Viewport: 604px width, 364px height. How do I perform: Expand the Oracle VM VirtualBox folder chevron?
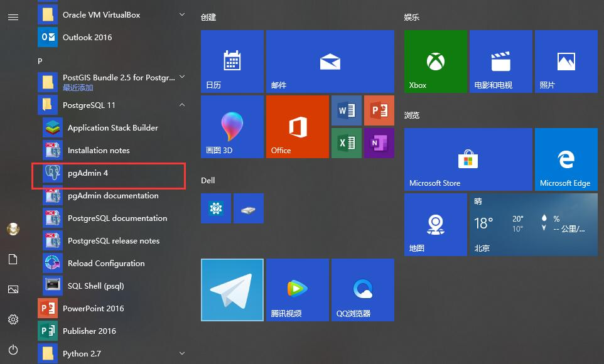(182, 14)
